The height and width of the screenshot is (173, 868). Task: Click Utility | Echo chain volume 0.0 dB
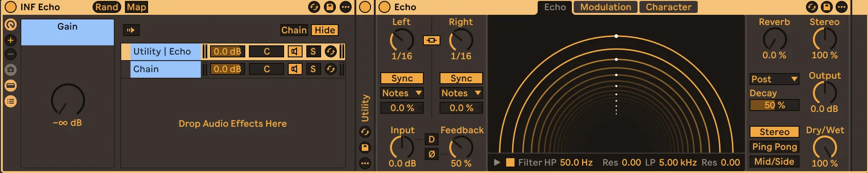pyautogui.click(x=227, y=51)
